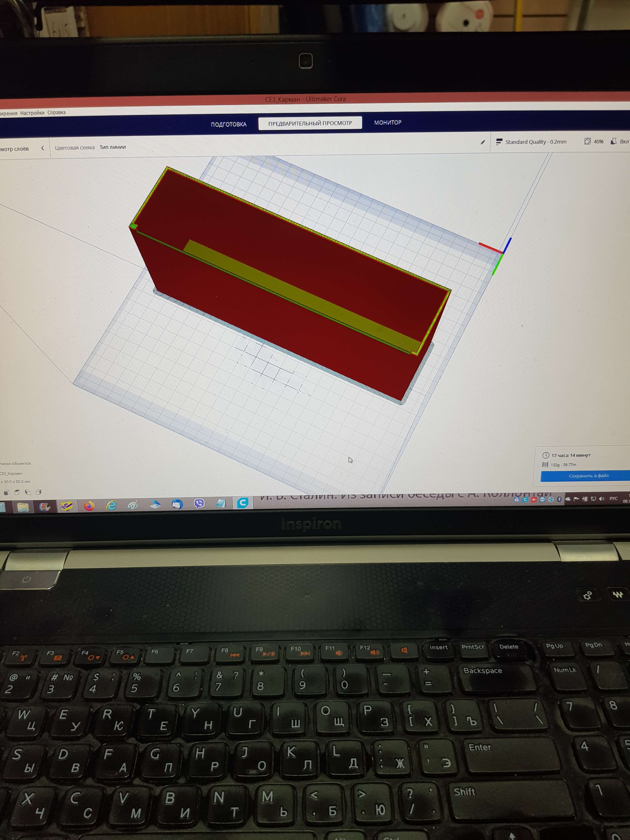Open the МОНИТОР stage tab
Image resolution: width=630 pixels, height=840 pixels.
coord(388,122)
